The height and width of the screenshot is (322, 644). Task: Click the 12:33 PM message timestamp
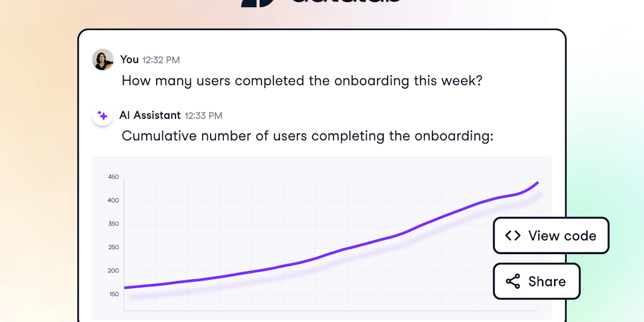point(203,116)
